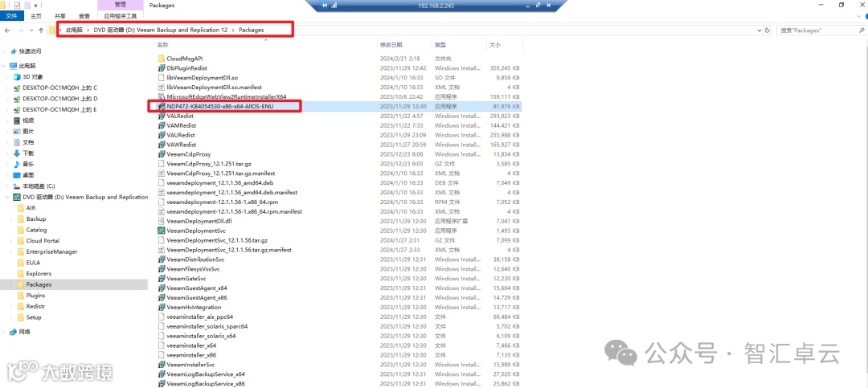Select the Explorers folder in sidebar
This screenshot has height=388, width=868.
(x=39, y=273)
